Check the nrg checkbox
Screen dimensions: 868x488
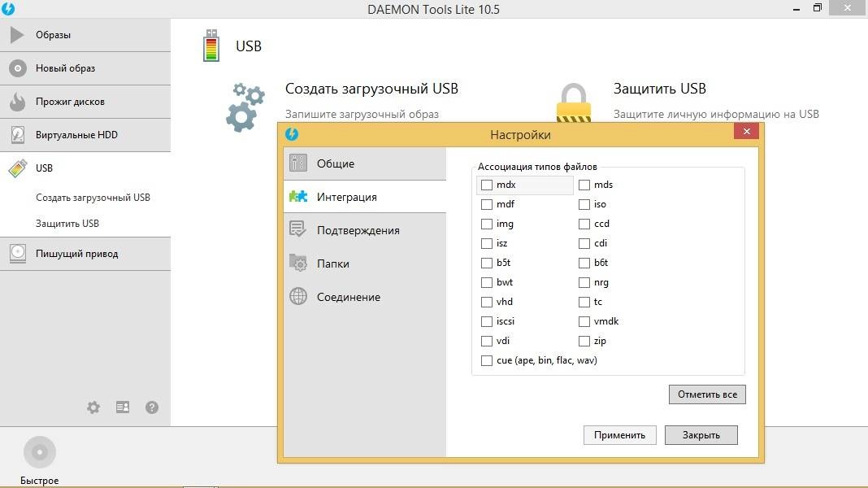[584, 282]
